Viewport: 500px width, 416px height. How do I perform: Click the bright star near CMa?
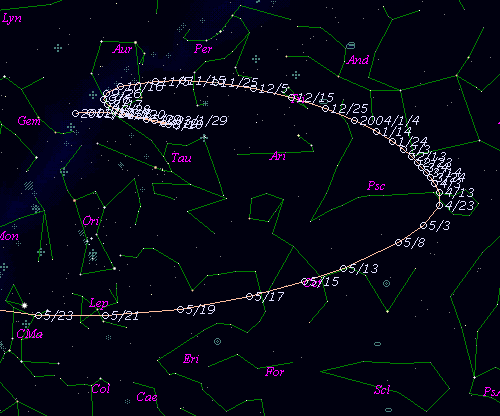25,305
